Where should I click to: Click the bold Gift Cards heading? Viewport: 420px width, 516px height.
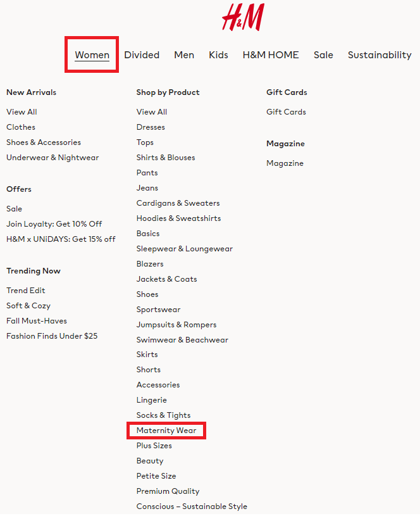[x=287, y=92]
